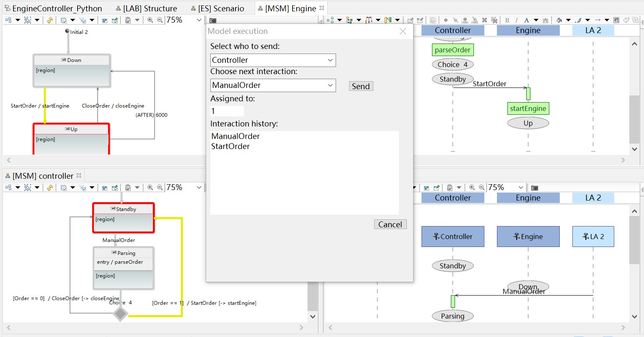
Task: Open 'Choose next interaction' ManualOrder dropdown
Action: 273,85
